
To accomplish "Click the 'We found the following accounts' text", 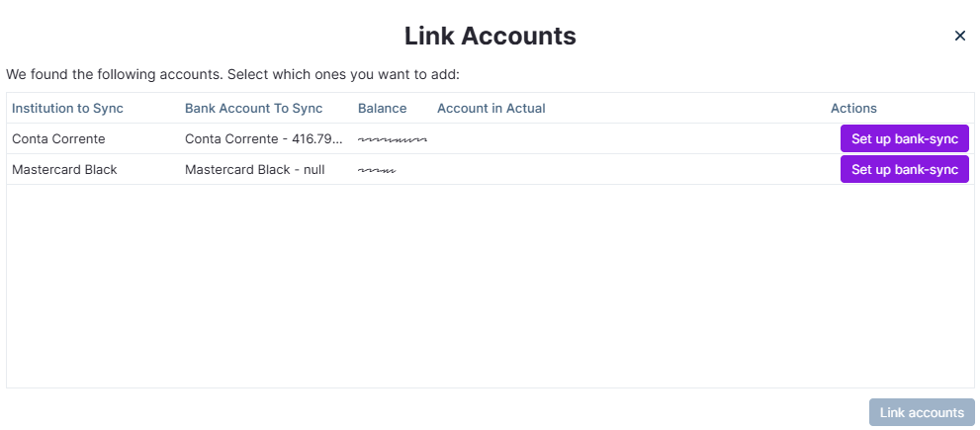I will click(232, 74).
